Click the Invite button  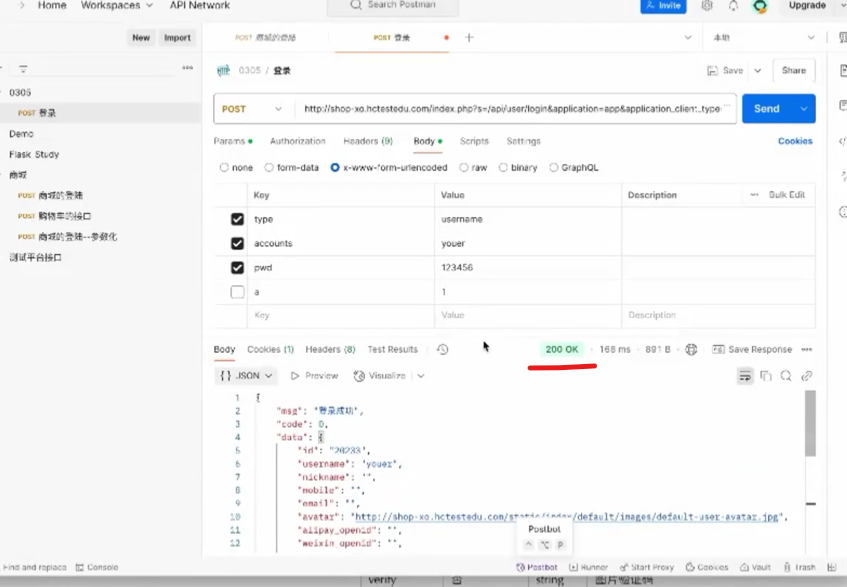(x=663, y=6)
